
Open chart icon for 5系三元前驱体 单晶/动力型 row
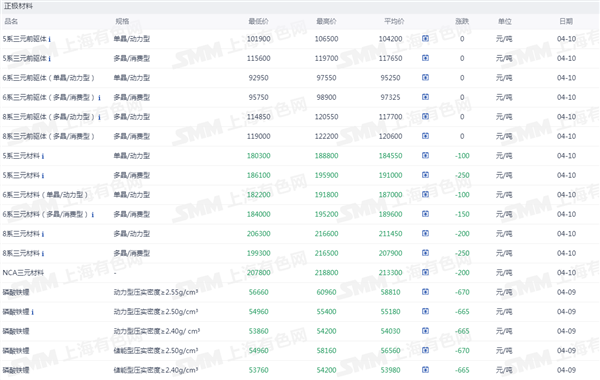pos(425,38)
